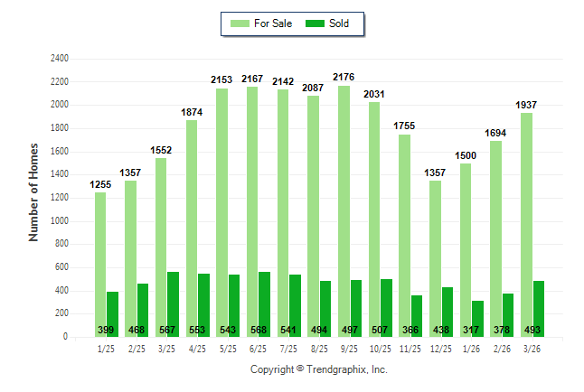The image size is (584, 392).
Task: Click the Sold legend color swatch
Action: pyautogui.click(x=314, y=23)
